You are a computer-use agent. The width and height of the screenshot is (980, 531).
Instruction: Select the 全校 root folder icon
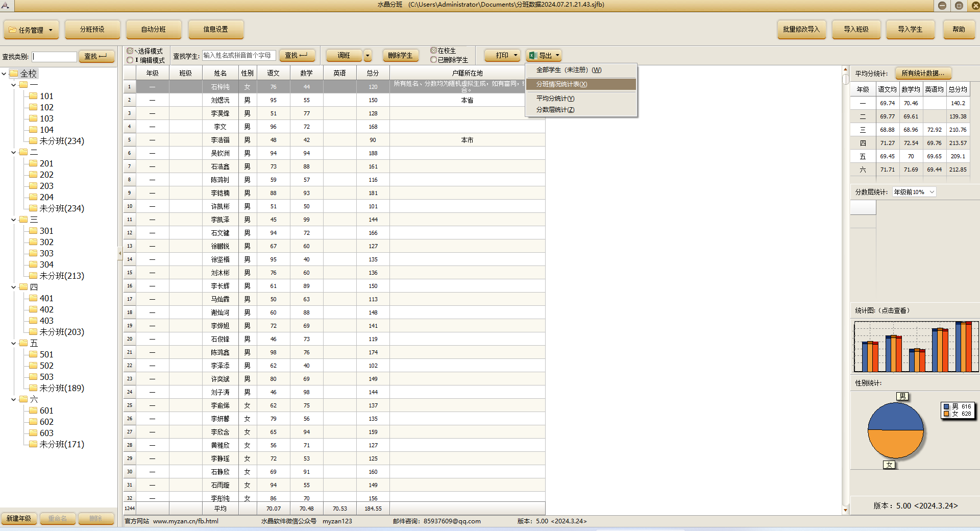[14, 74]
